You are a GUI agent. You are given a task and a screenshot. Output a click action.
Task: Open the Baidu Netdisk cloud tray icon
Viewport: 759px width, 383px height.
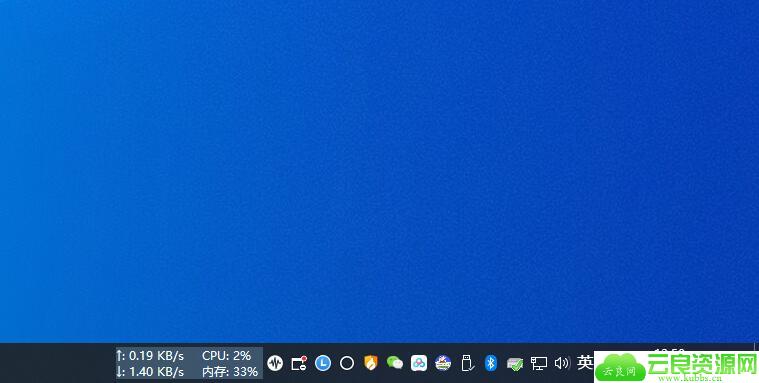(x=419, y=363)
